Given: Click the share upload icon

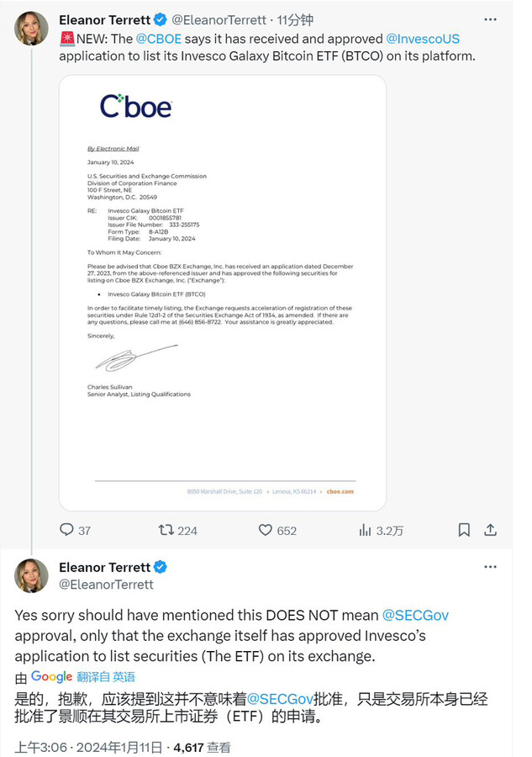Looking at the screenshot, I should pos(491,530).
